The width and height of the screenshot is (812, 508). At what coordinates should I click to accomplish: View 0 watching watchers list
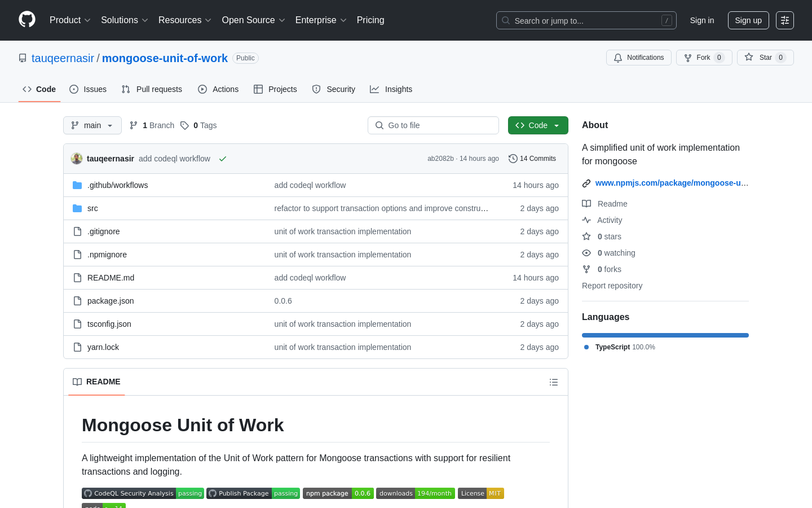click(x=609, y=253)
